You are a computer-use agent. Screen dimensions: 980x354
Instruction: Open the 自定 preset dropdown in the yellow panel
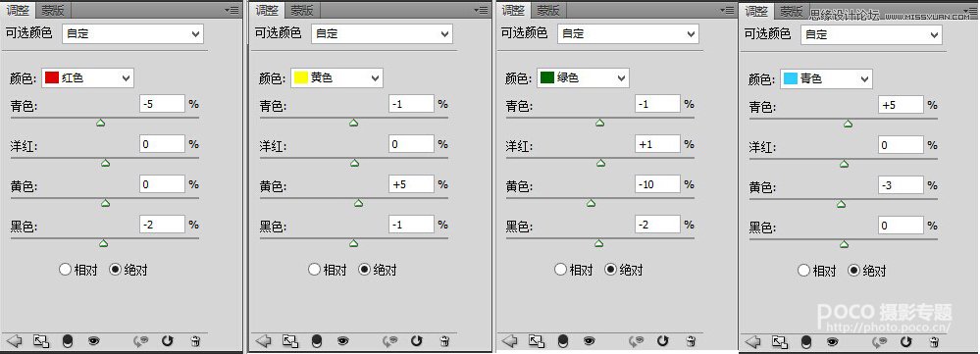pos(382,33)
